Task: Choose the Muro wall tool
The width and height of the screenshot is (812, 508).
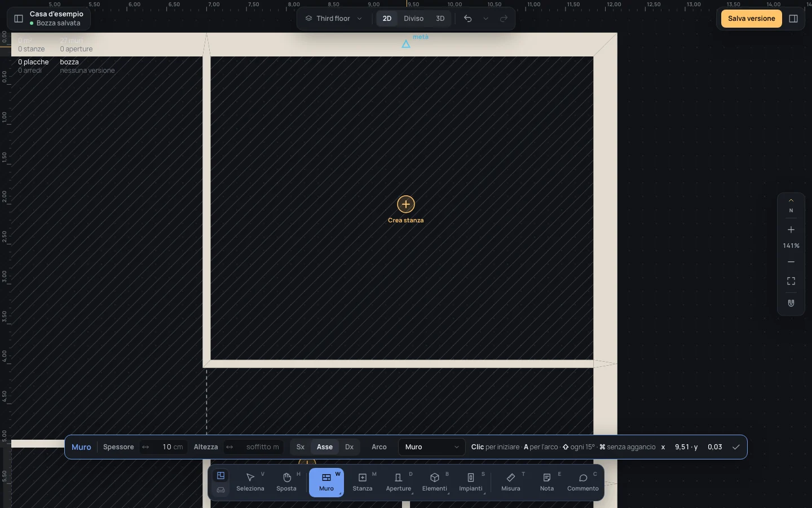Action: 326,483
